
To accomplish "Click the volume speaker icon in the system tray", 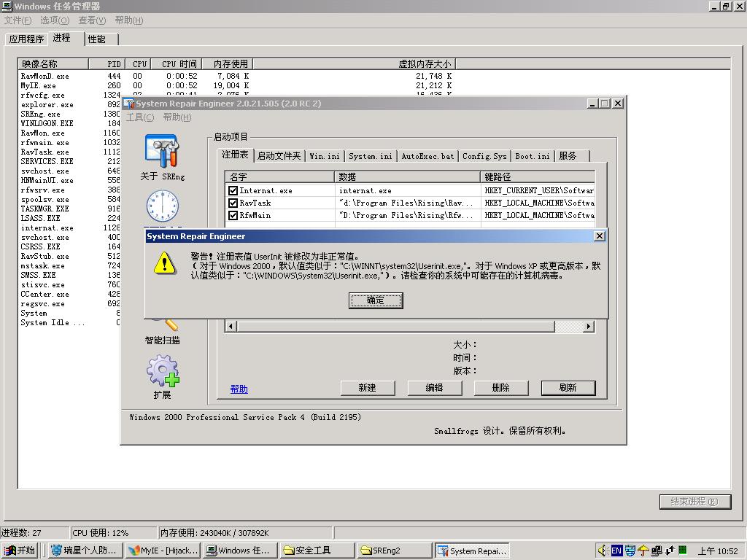I will tap(602, 551).
